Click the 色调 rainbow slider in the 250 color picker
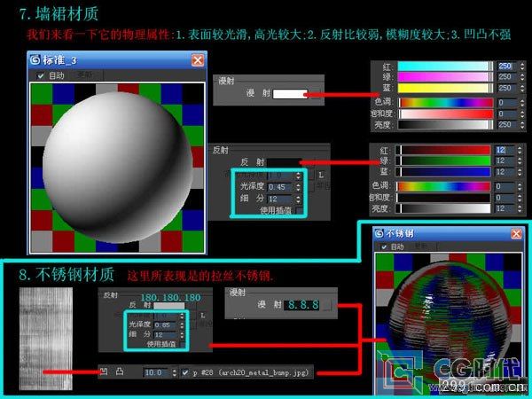Image resolution: width=532 pixels, height=399 pixels. click(x=445, y=103)
